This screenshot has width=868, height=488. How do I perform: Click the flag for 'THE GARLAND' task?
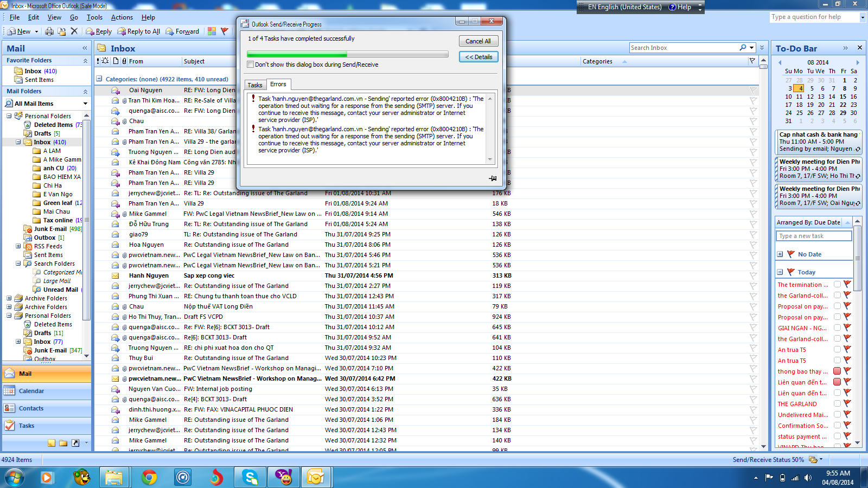847,404
